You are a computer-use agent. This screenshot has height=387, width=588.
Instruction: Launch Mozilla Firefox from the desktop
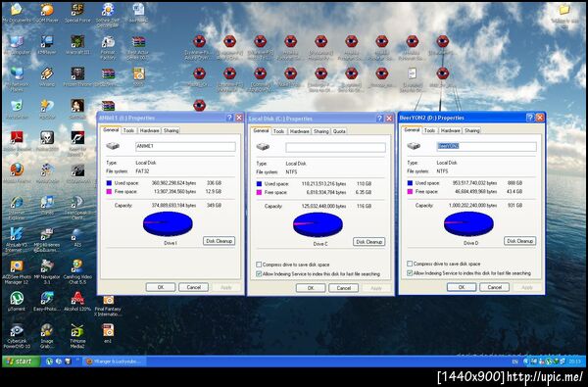[16, 173]
